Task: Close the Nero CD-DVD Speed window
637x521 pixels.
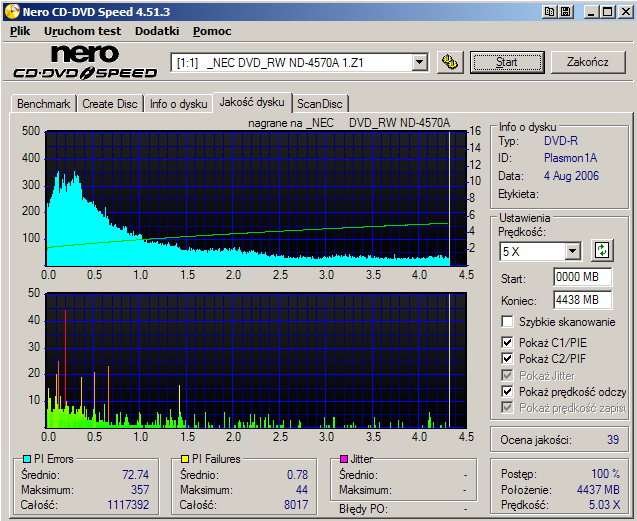Action: 625,12
